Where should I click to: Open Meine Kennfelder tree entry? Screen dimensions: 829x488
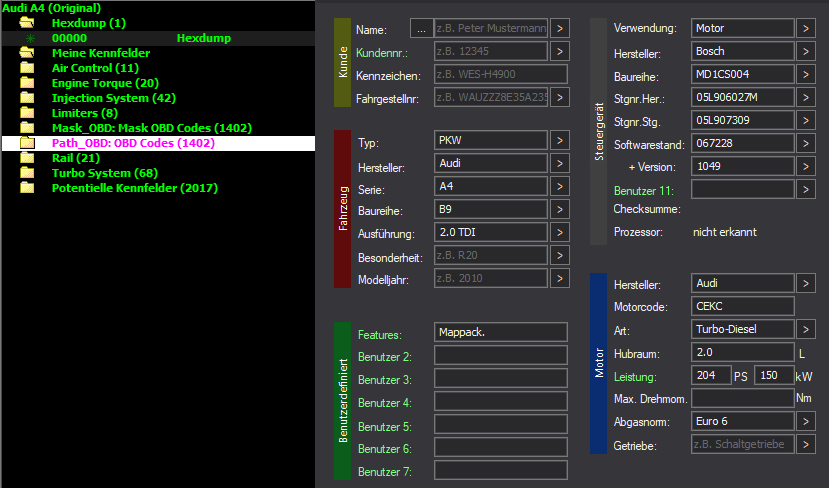pos(101,53)
